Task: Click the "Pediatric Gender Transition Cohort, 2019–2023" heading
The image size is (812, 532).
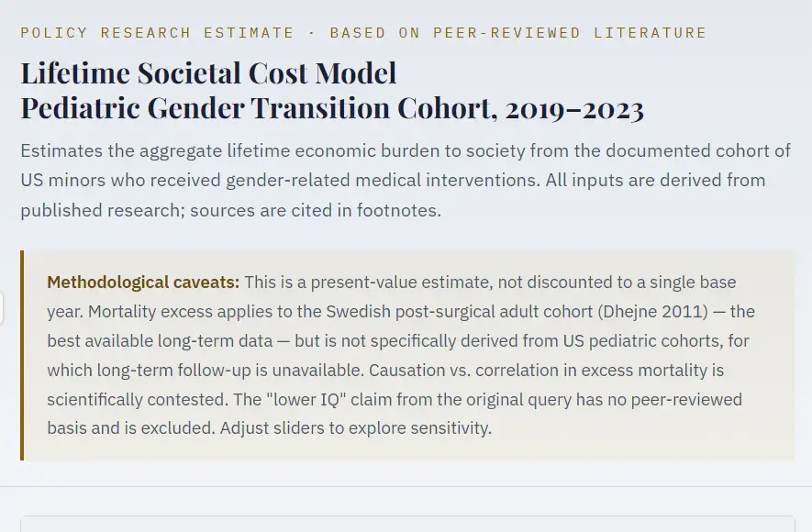Action: coord(331,108)
